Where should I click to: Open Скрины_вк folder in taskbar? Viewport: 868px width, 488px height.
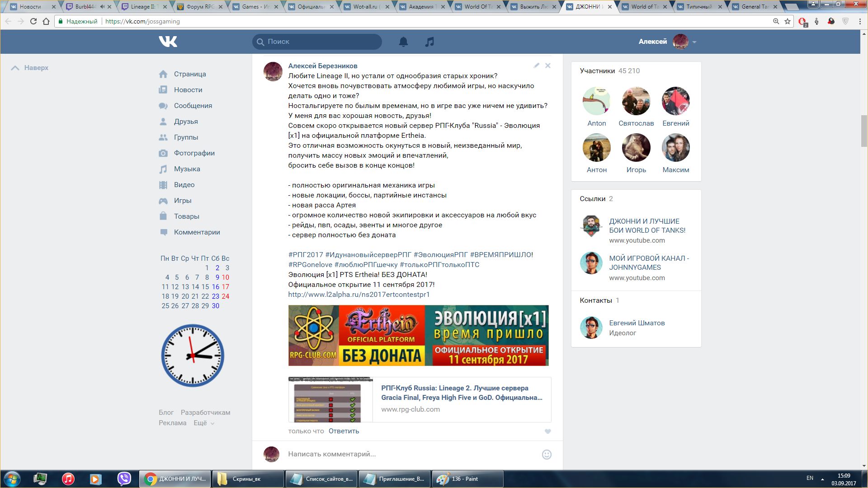pos(248,479)
